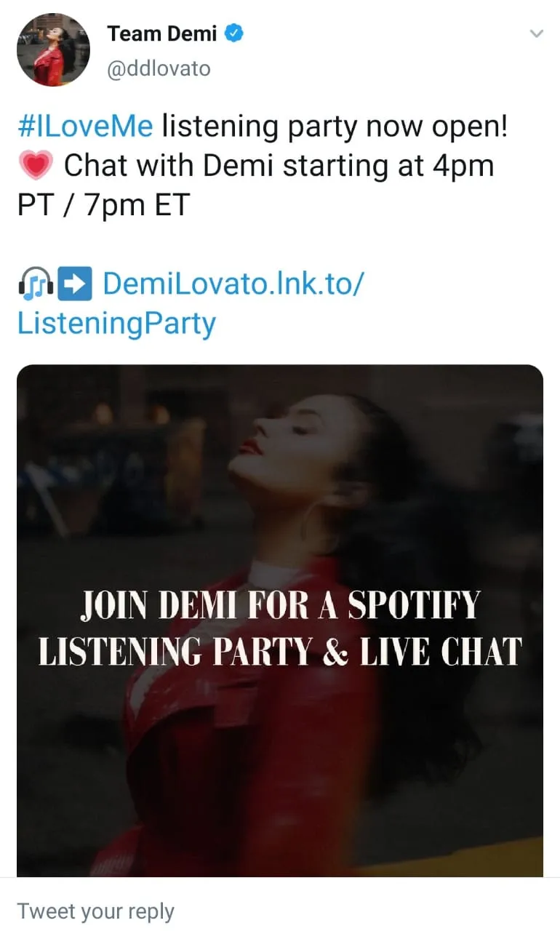Click the blue verified badge
This screenshot has width=560, height=931.
click(x=235, y=33)
